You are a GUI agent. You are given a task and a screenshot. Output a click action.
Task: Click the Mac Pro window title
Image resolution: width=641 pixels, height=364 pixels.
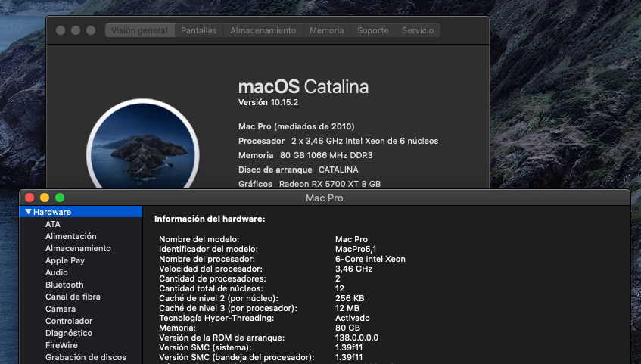tap(324, 198)
